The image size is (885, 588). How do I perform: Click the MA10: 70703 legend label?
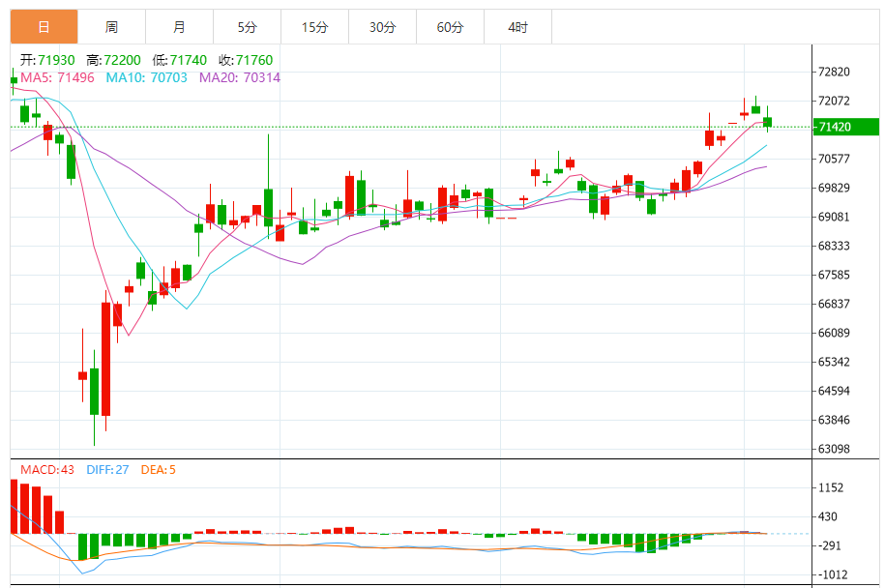pos(147,77)
